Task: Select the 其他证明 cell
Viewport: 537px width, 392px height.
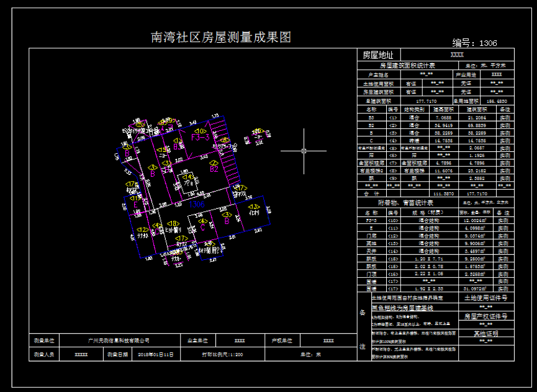Action: (486, 333)
